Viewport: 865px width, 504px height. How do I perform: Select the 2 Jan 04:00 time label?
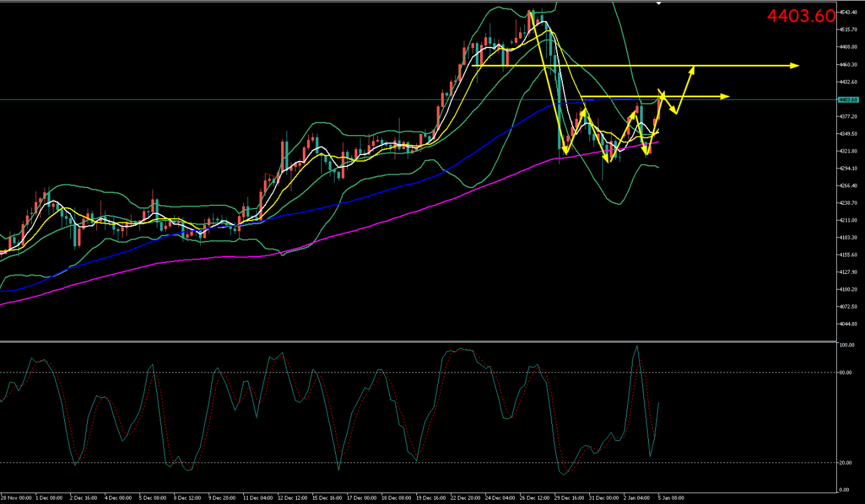(x=636, y=498)
